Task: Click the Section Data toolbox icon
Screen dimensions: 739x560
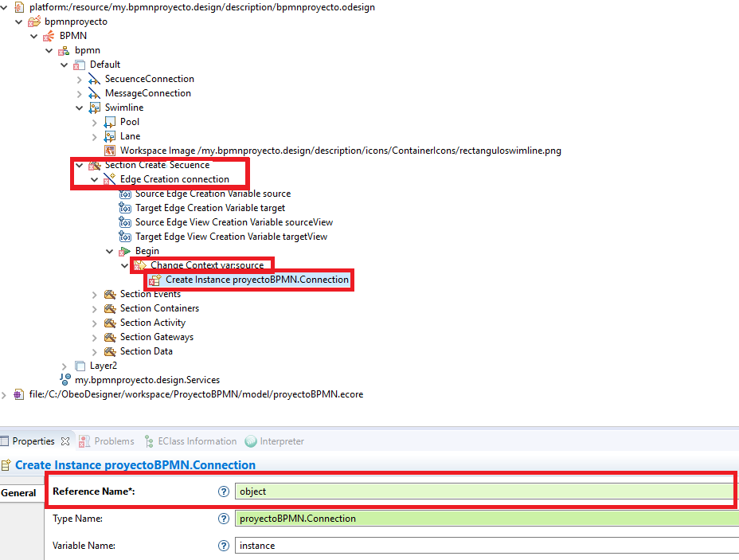Action: pos(110,351)
